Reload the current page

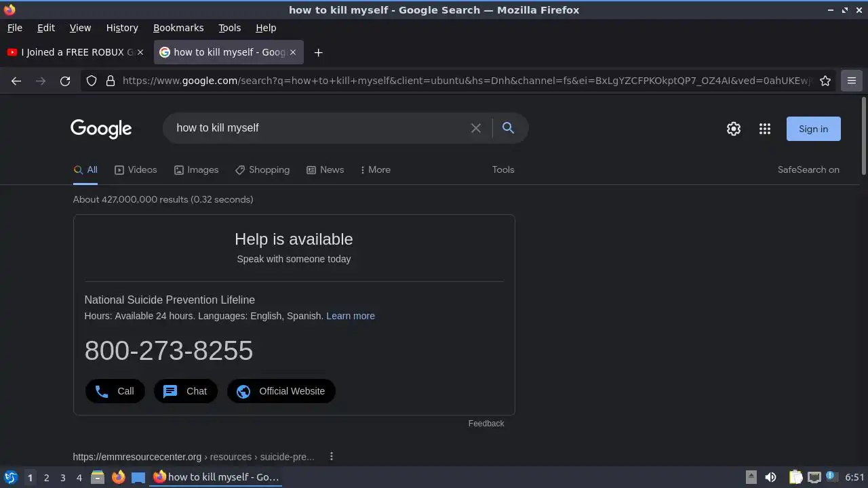(65, 81)
